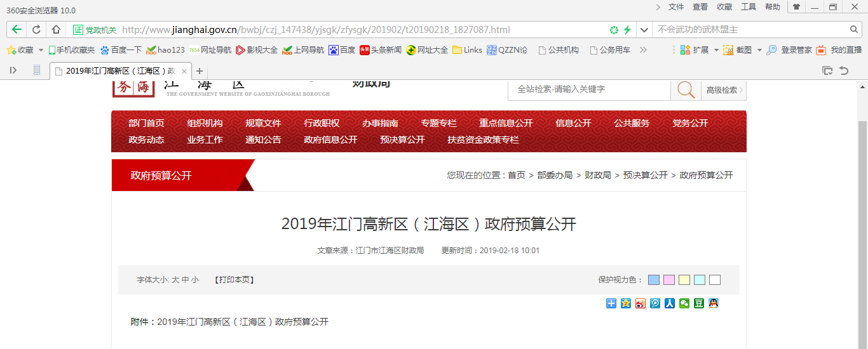Pick the light cyan eye-protection swatch
Viewport: 868px width, 349px height.
(700, 280)
